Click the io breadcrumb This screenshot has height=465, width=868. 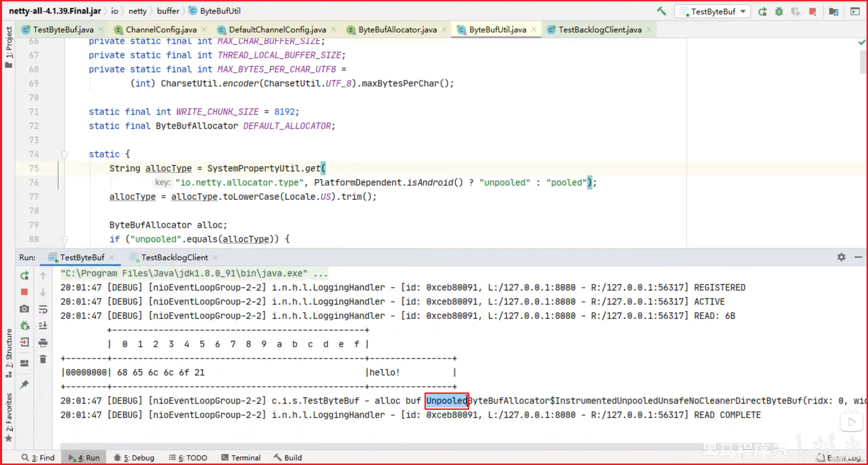coord(114,11)
